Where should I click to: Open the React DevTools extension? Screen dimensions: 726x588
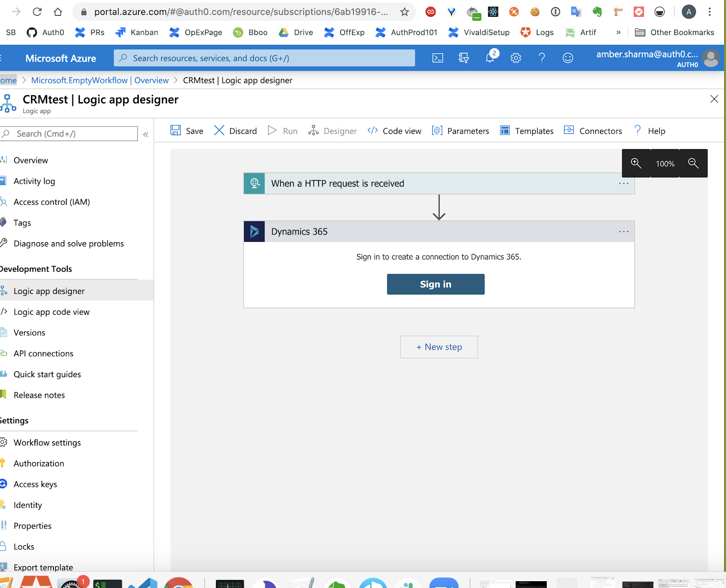coord(493,12)
